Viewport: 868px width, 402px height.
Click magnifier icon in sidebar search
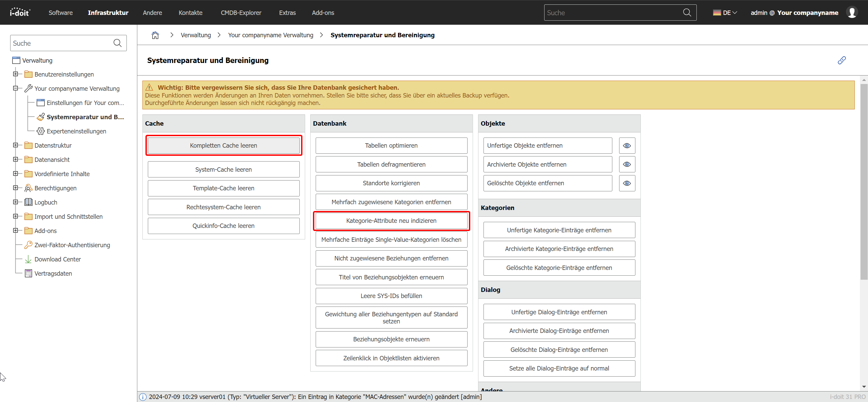tap(117, 43)
